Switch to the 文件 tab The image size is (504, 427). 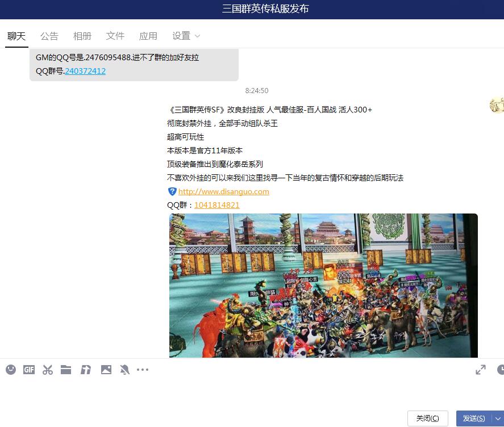115,36
